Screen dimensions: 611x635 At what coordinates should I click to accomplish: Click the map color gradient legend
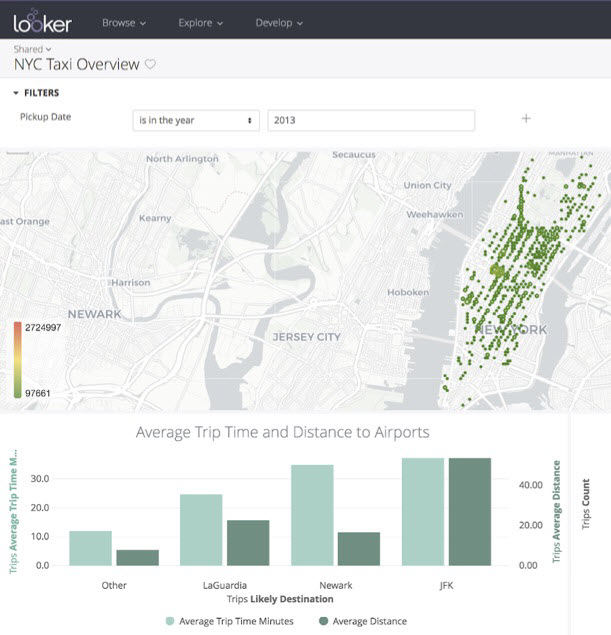click(x=18, y=360)
